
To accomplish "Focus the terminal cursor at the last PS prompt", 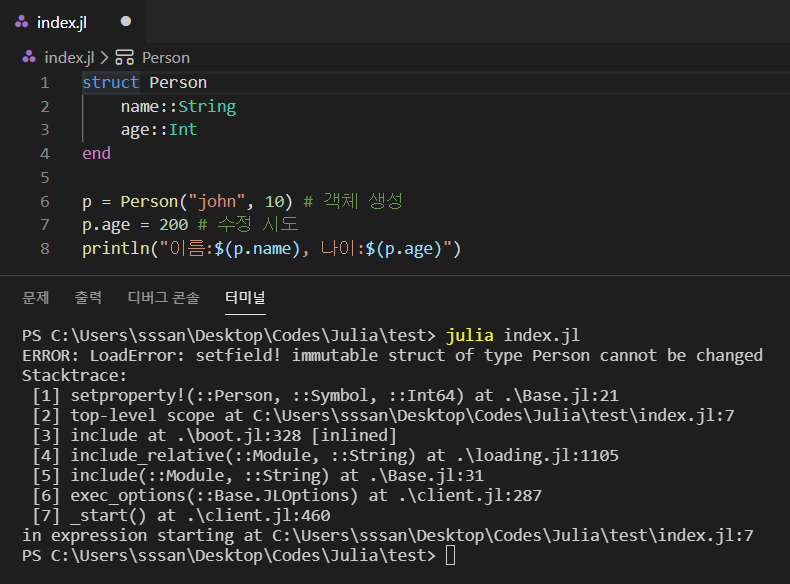I will point(450,555).
